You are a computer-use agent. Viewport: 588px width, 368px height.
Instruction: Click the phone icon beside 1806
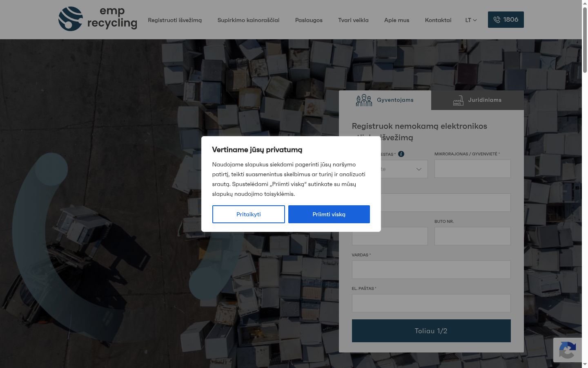pyautogui.click(x=497, y=20)
